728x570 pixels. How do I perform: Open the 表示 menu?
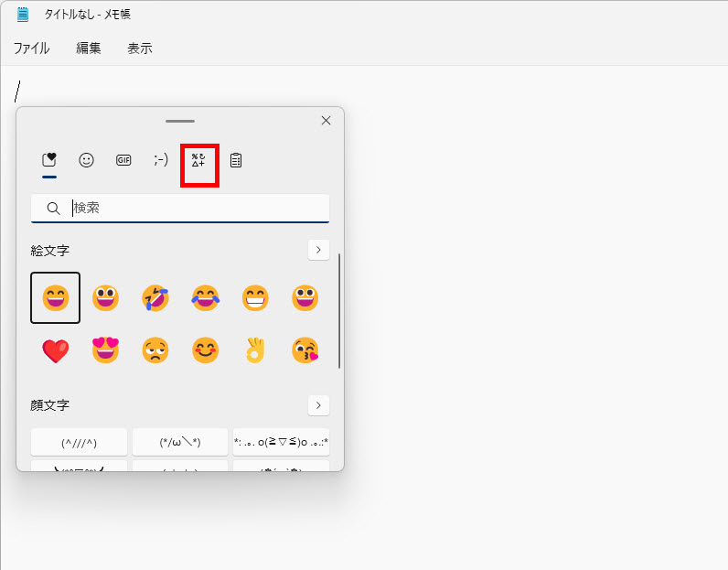click(x=139, y=48)
